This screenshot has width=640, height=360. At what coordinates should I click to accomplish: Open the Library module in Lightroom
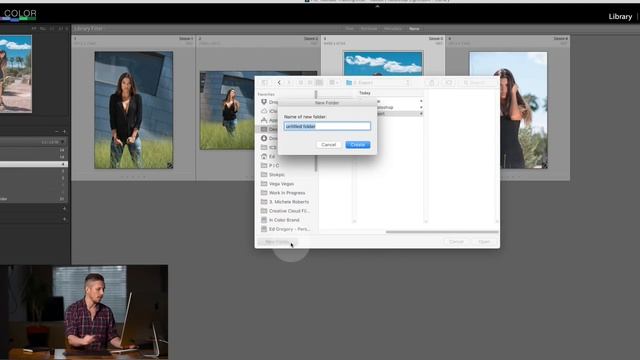[x=620, y=16]
